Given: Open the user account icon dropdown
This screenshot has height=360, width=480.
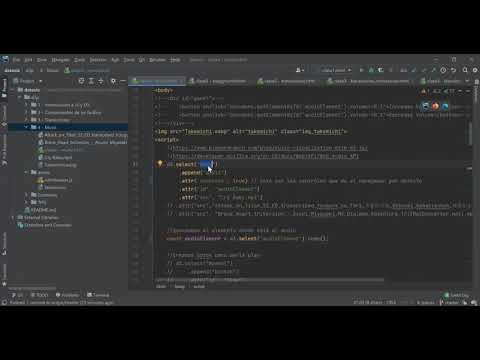Looking at the screenshot, I should pos(299,70).
